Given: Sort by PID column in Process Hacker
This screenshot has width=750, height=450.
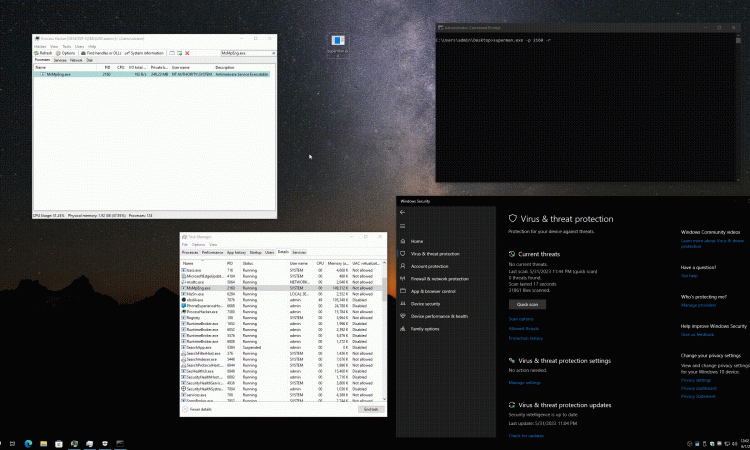Looking at the screenshot, I should (x=107, y=67).
